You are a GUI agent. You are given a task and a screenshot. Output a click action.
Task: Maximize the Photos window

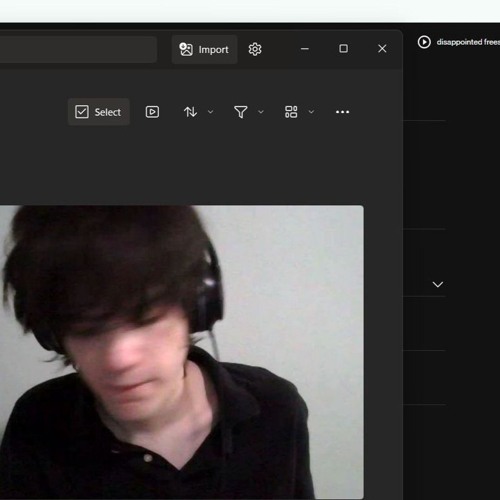pyautogui.click(x=344, y=49)
